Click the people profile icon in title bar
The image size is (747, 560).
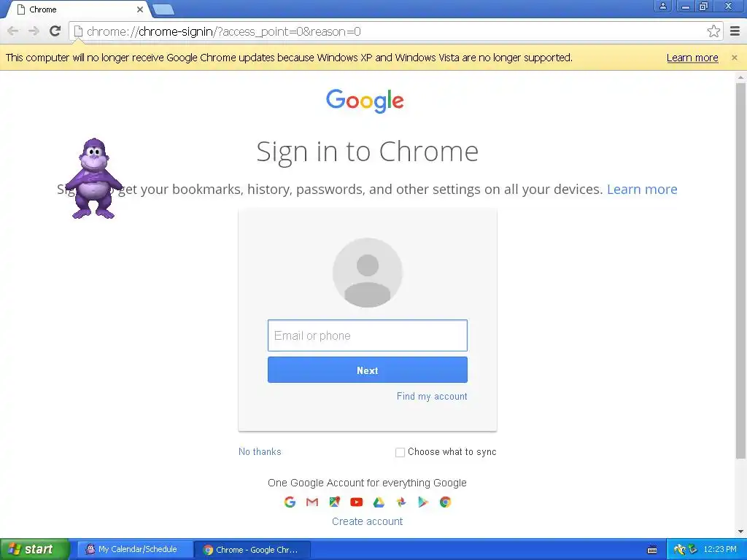(662, 6)
